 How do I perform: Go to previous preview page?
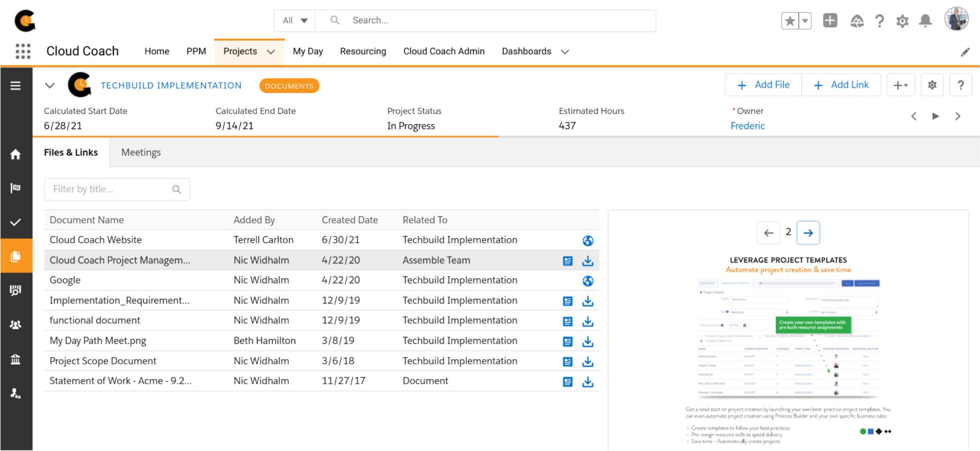(x=769, y=233)
